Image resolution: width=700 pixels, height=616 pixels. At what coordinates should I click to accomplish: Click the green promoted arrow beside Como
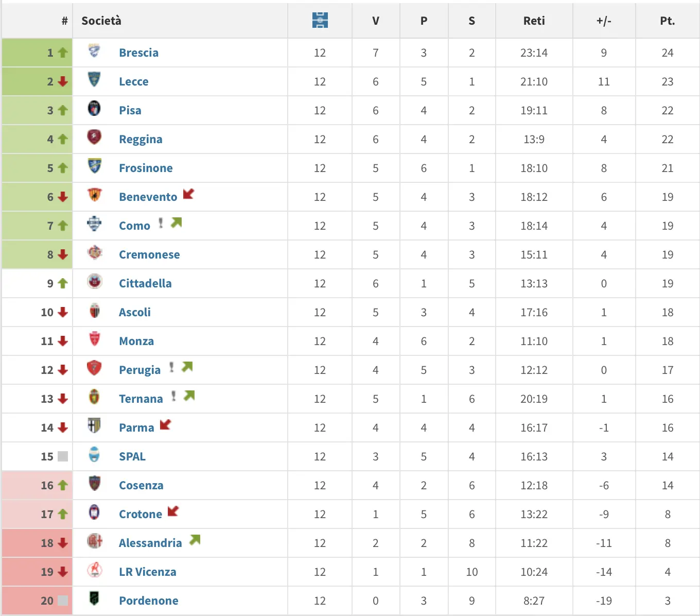(x=177, y=223)
